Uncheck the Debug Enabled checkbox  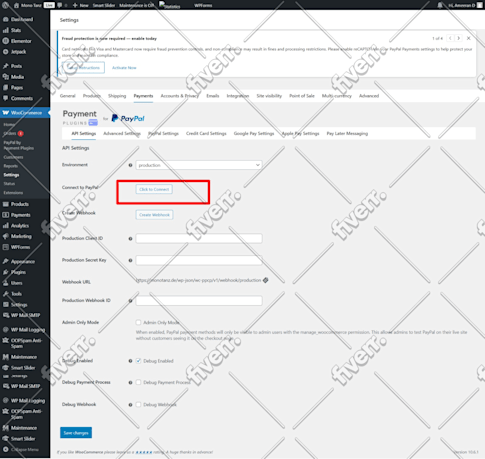[138, 361]
